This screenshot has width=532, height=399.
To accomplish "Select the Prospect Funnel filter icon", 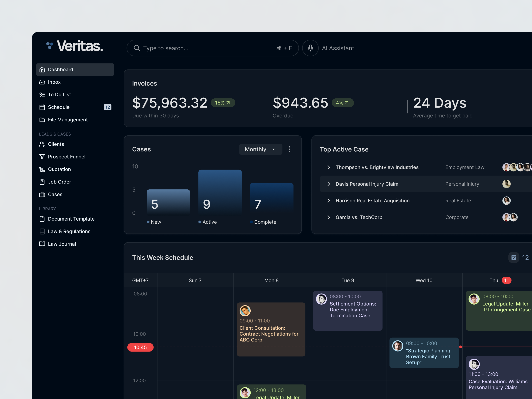I will click(42, 157).
